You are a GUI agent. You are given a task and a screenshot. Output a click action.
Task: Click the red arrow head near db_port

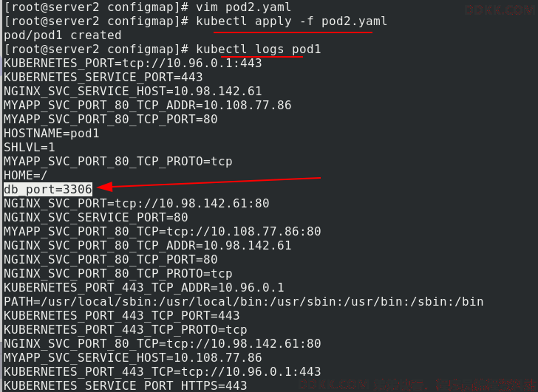105,187
